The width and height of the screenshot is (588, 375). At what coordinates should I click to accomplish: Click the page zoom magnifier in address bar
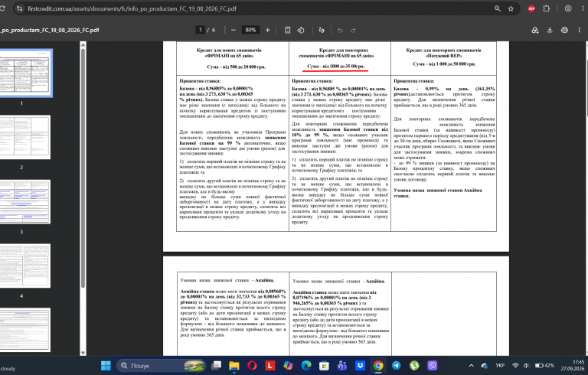pyautogui.click(x=498, y=8)
